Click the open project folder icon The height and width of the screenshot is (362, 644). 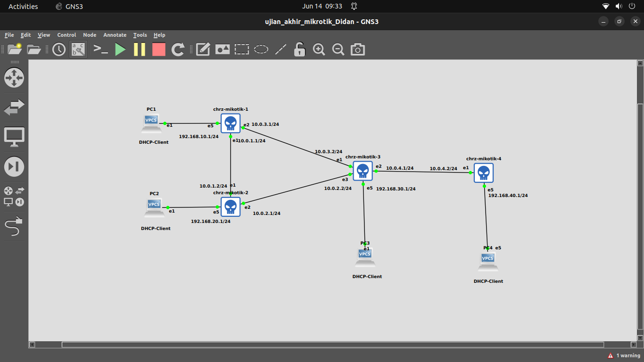pos(34,49)
